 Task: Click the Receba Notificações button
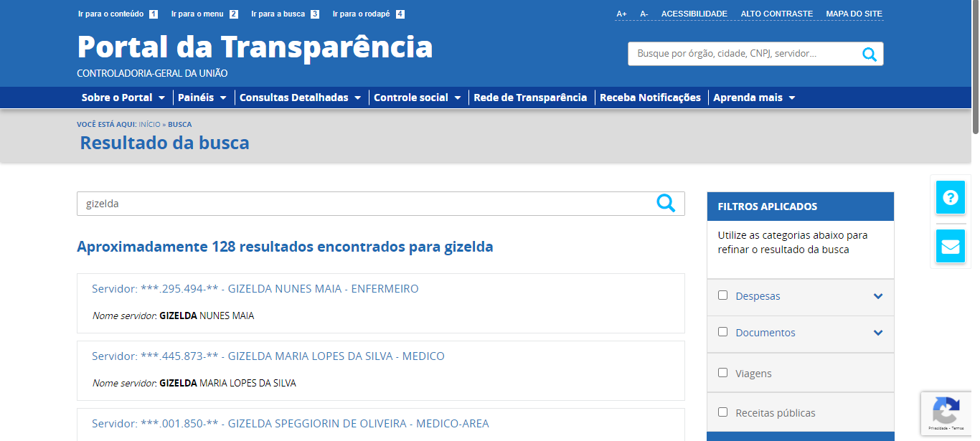point(650,98)
